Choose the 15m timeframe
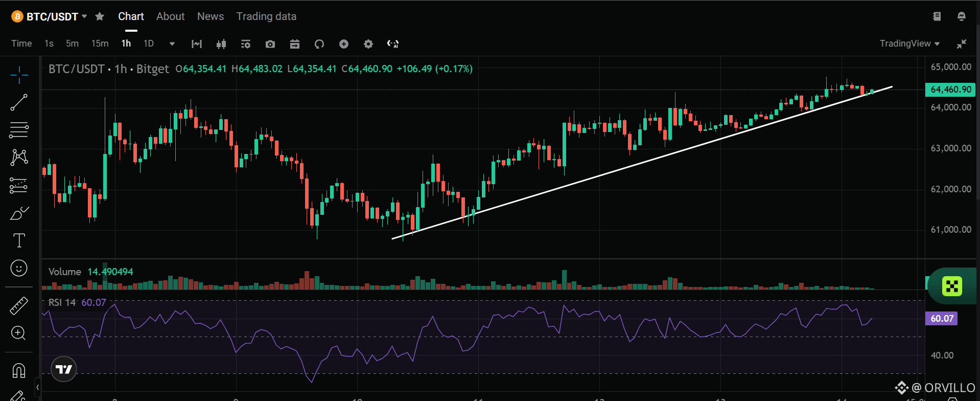The image size is (980, 401). coord(100,43)
